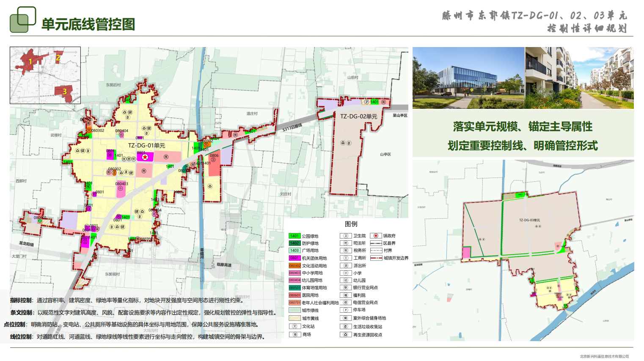
Task: Select the 税务所 legend icon
Action: [x=346, y=251]
